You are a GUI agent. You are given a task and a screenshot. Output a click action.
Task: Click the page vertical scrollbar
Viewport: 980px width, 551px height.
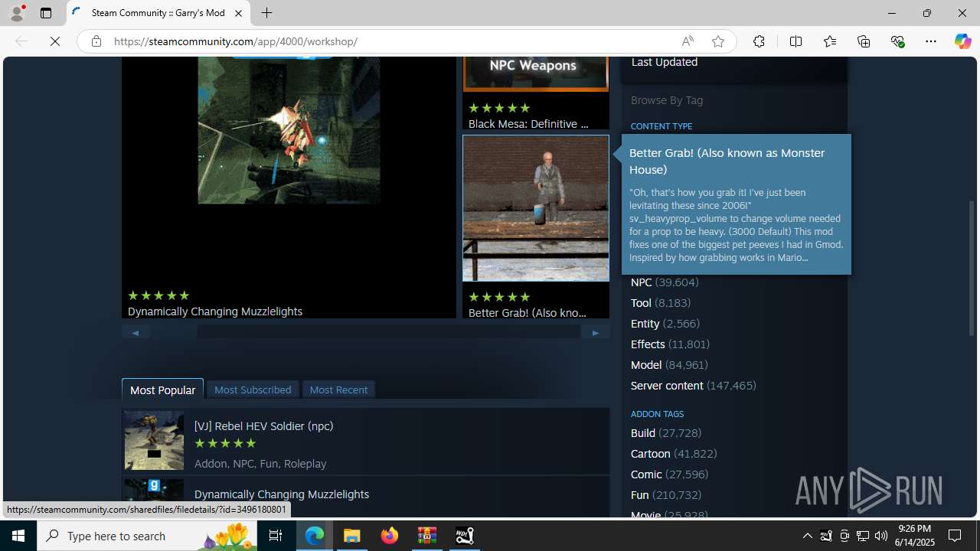[x=972, y=268]
